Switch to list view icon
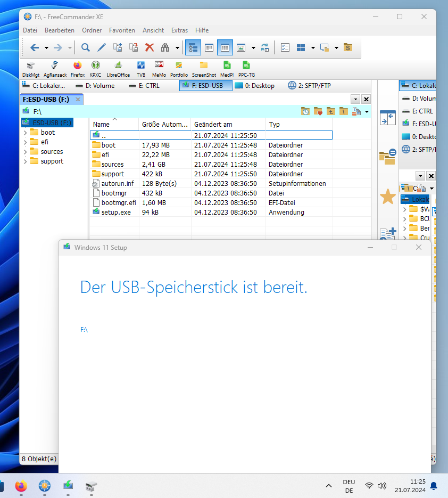This screenshot has width=448, height=498. pyautogui.click(x=209, y=47)
